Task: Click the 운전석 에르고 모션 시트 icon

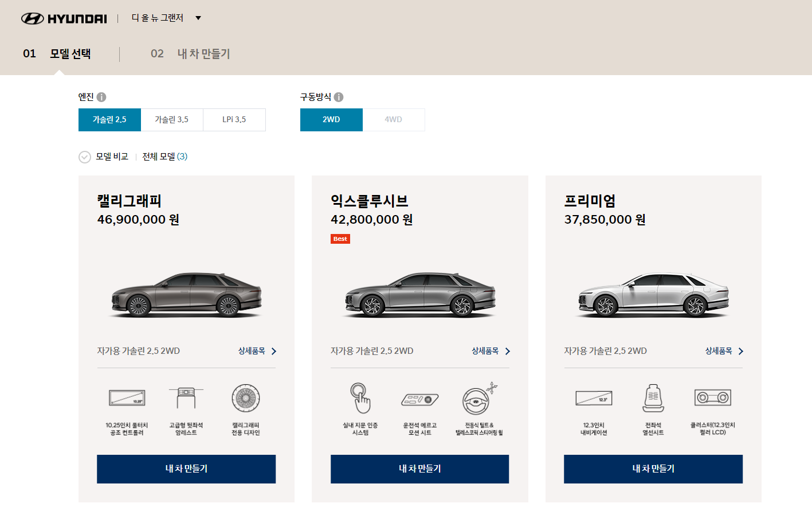Action: coord(420,399)
